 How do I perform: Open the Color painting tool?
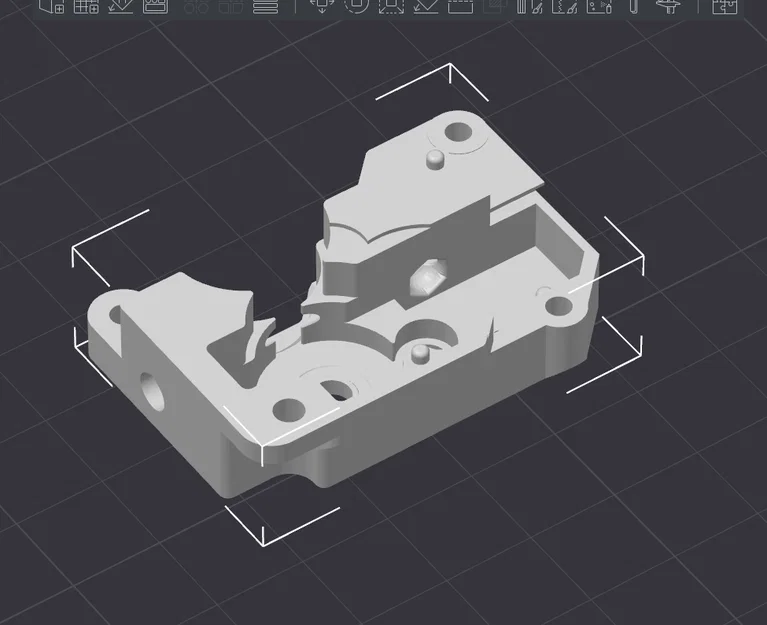tap(599, 6)
